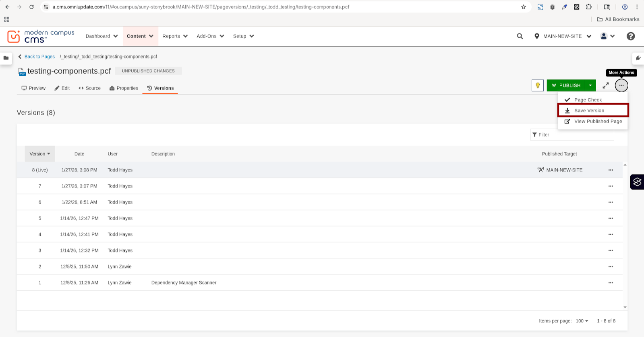Screen dimensions: 644x337
Task: Switch to the Properties tab
Action: tap(124, 88)
